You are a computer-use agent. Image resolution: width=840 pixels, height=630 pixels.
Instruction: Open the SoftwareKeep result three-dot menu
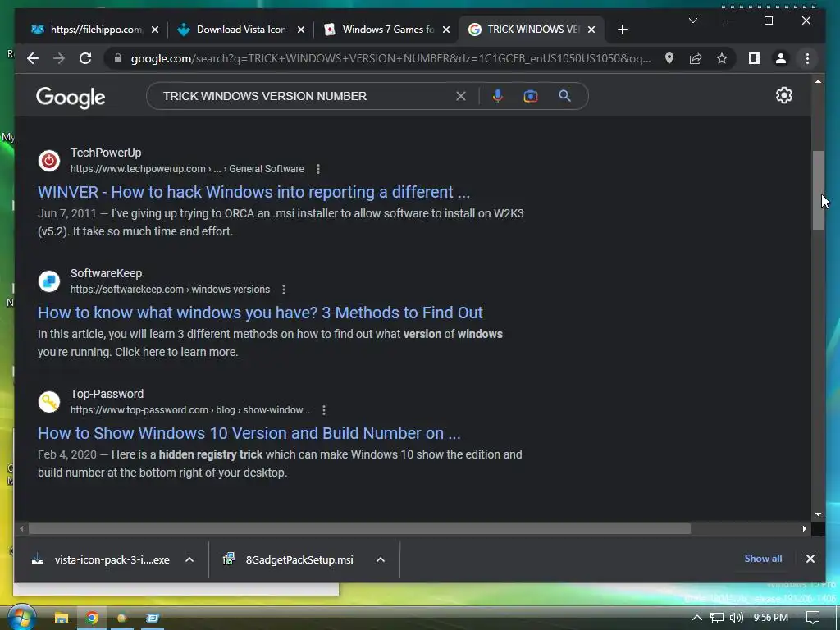pos(283,290)
